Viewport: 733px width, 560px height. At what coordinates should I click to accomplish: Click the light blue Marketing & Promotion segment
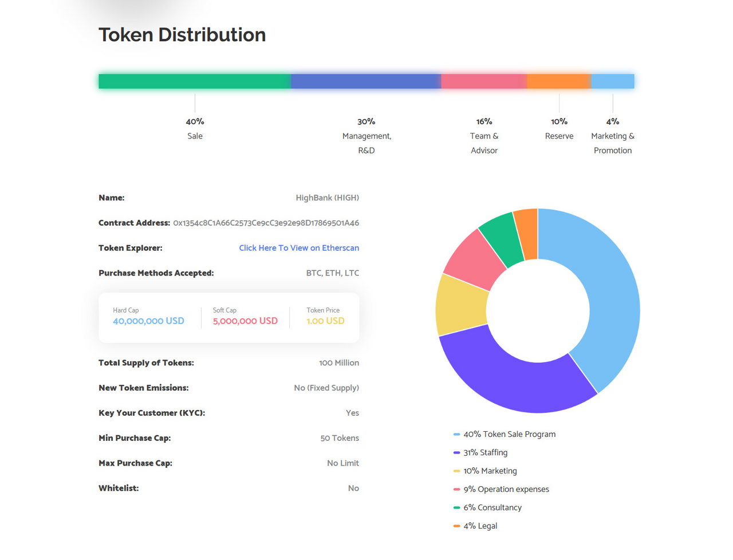tap(613, 81)
